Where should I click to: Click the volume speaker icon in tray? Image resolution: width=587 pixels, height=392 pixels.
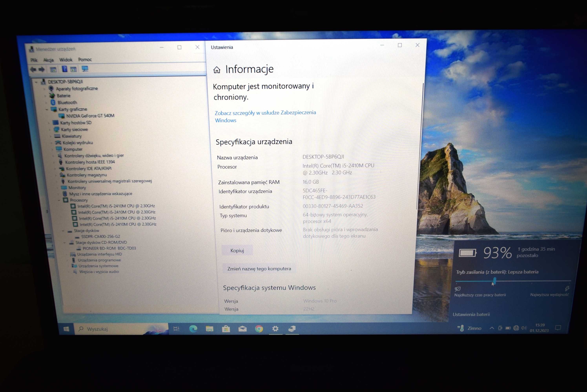(524, 328)
